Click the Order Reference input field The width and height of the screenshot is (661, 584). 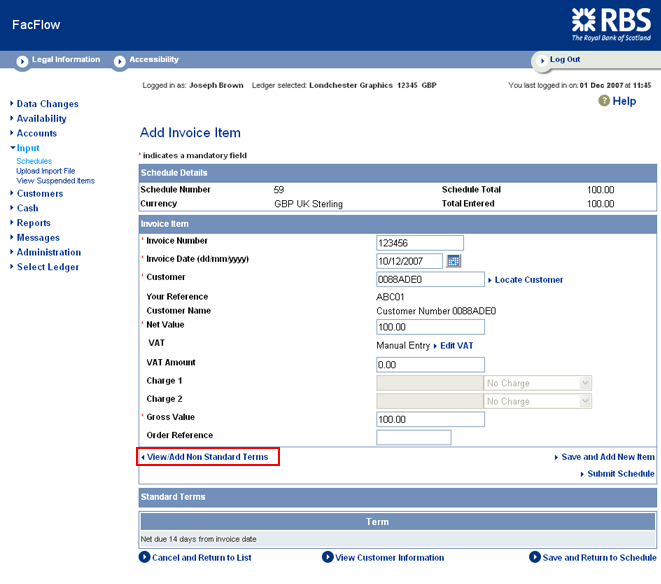point(414,437)
